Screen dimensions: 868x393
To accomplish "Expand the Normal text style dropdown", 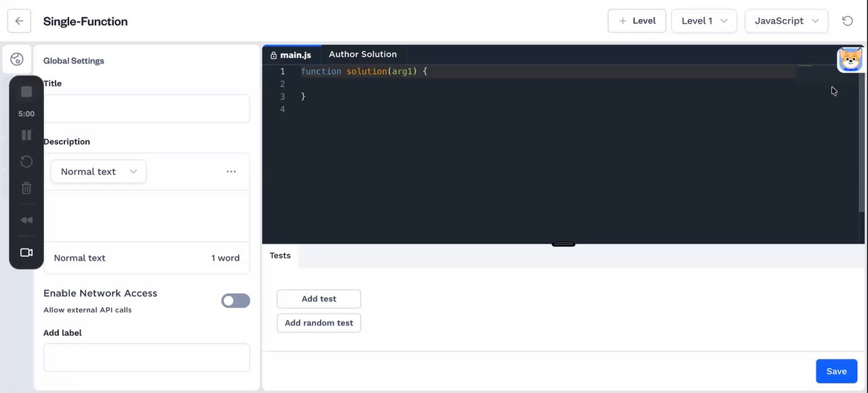I will [x=98, y=172].
